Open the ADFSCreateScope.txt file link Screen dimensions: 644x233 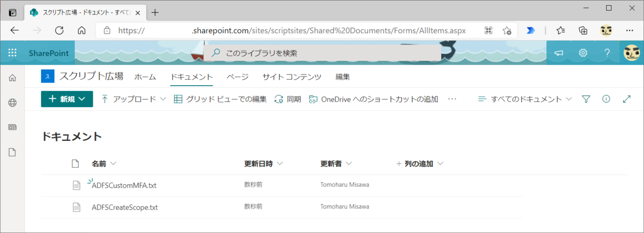[125, 207]
